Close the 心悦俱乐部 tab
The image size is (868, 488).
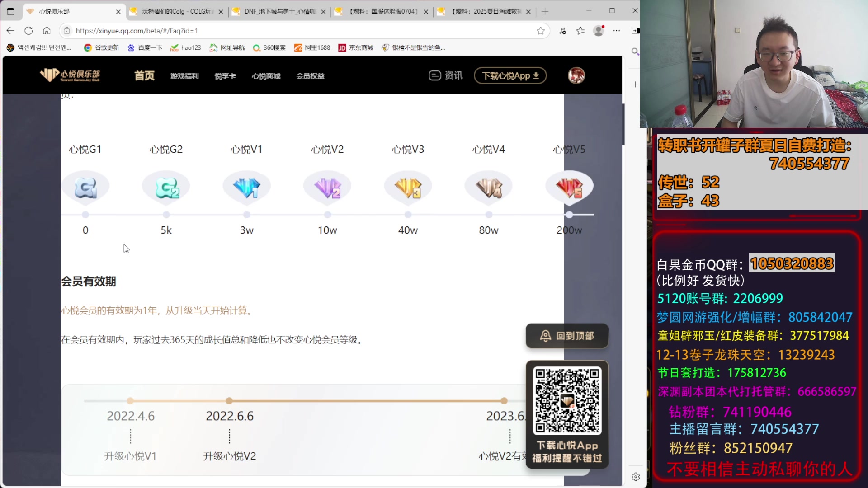click(118, 12)
